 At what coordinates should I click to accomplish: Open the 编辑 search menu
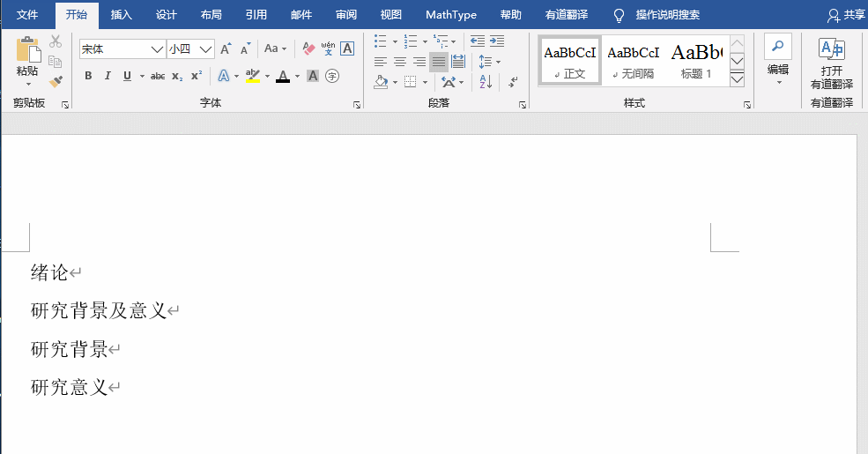778,59
